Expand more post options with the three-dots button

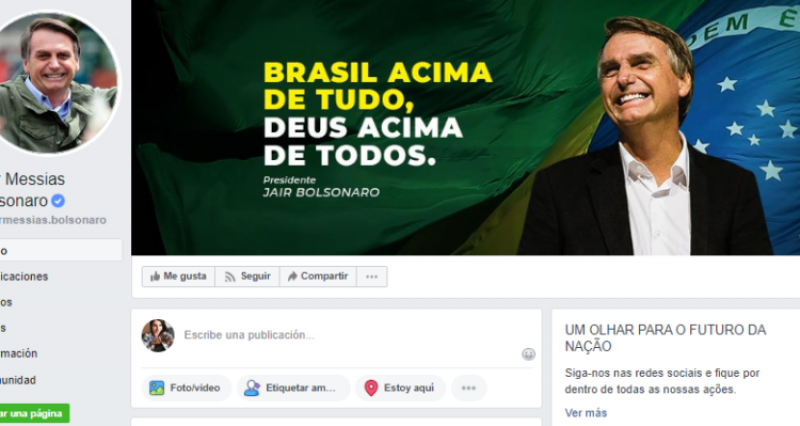coord(469,388)
